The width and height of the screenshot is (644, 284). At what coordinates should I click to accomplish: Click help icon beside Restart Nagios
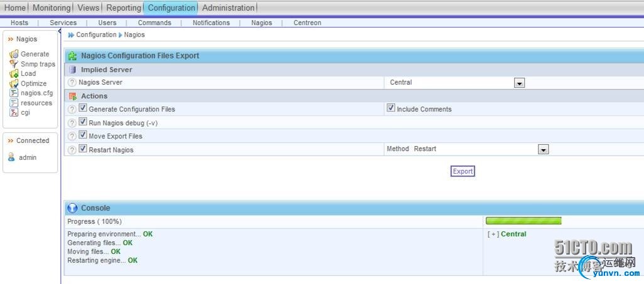click(x=72, y=150)
